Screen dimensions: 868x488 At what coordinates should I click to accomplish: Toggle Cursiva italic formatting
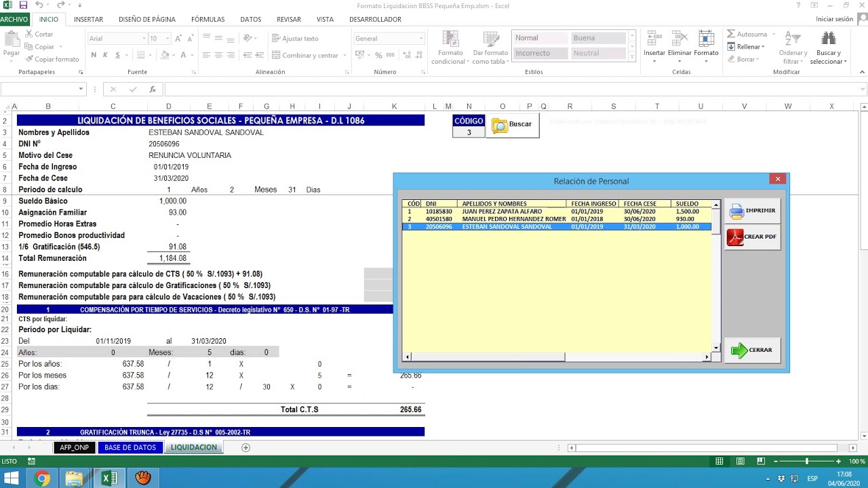[106, 55]
